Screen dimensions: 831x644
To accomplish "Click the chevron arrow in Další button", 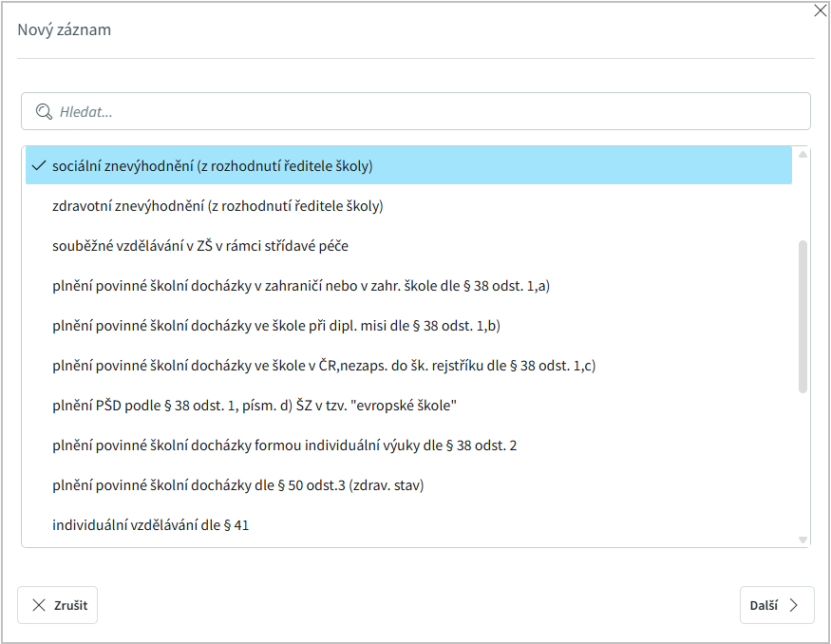I will (794, 605).
